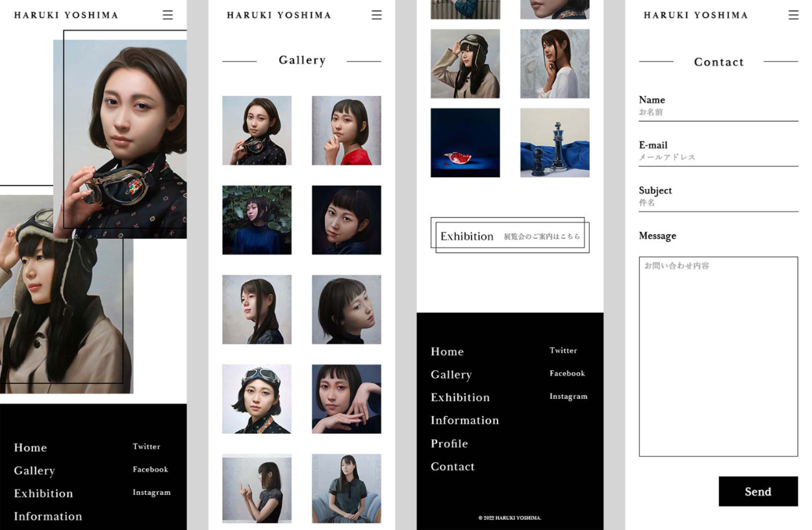View the portrait with goggles on forehead
The width and height of the screenshot is (812, 530).
coord(257,399)
